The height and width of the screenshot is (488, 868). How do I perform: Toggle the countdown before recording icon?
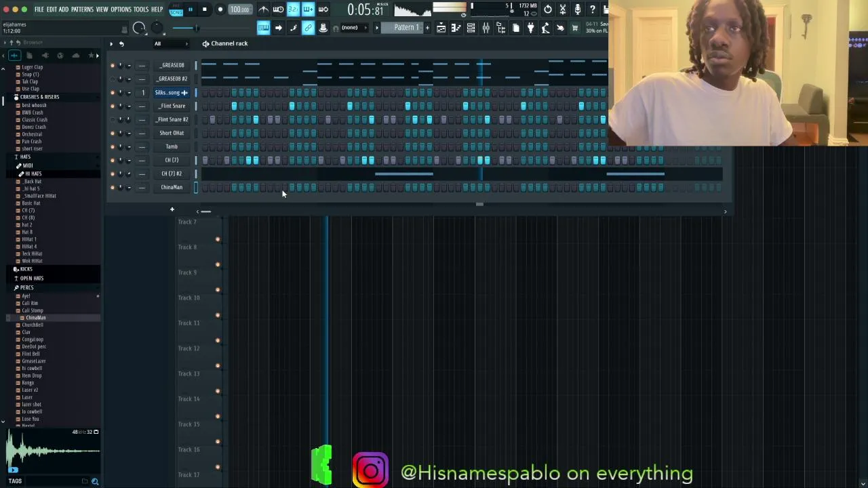294,9
